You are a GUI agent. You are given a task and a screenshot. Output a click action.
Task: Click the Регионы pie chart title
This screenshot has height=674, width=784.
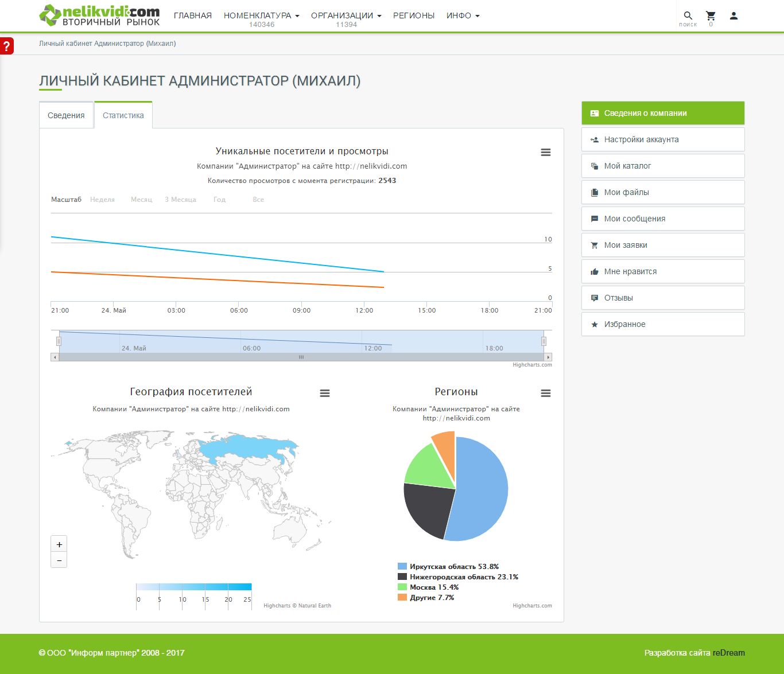pyautogui.click(x=456, y=392)
